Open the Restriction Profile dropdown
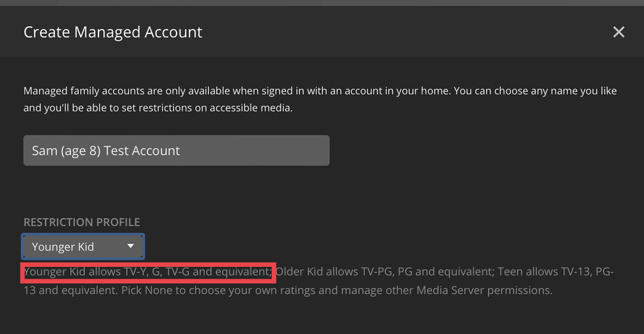644x334 pixels. (x=83, y=247)
